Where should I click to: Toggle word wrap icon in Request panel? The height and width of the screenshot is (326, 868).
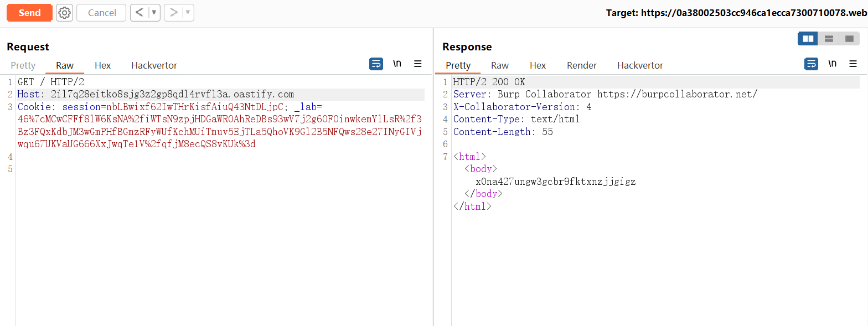[x=376, y=64]
